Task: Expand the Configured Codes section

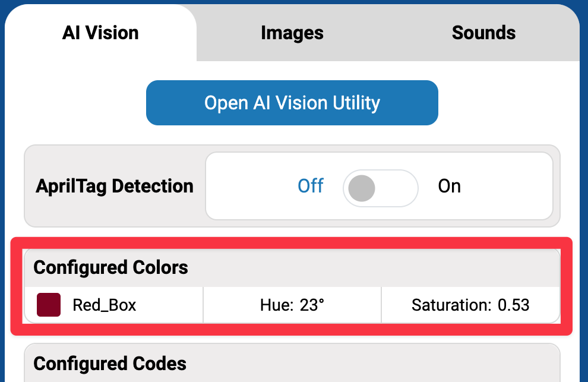Action: point(109,363)
